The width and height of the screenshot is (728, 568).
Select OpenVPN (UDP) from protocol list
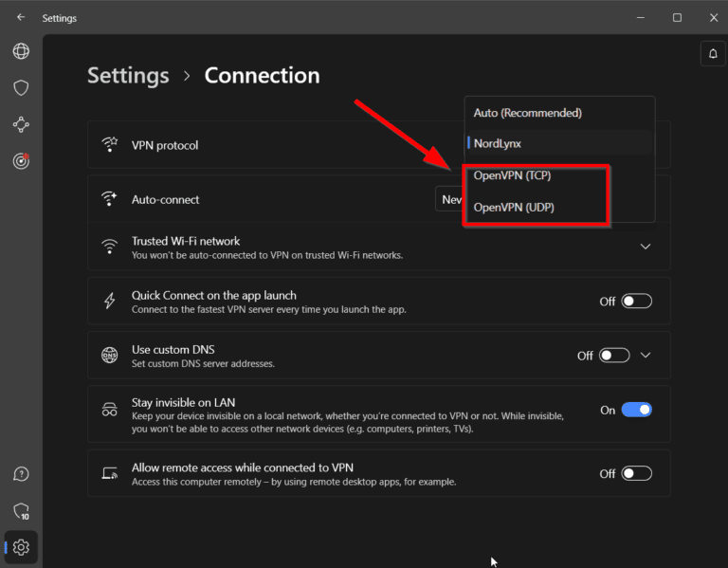(x=514, y=207)
